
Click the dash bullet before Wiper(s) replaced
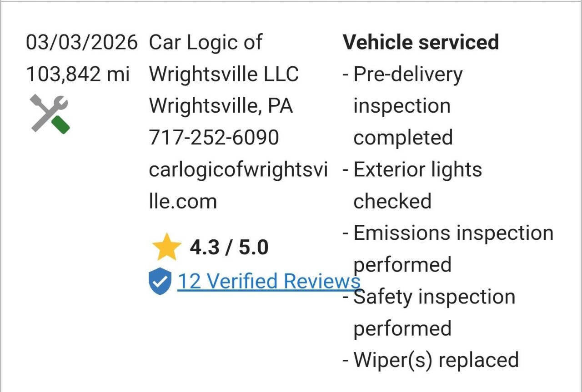coord(346,360)
